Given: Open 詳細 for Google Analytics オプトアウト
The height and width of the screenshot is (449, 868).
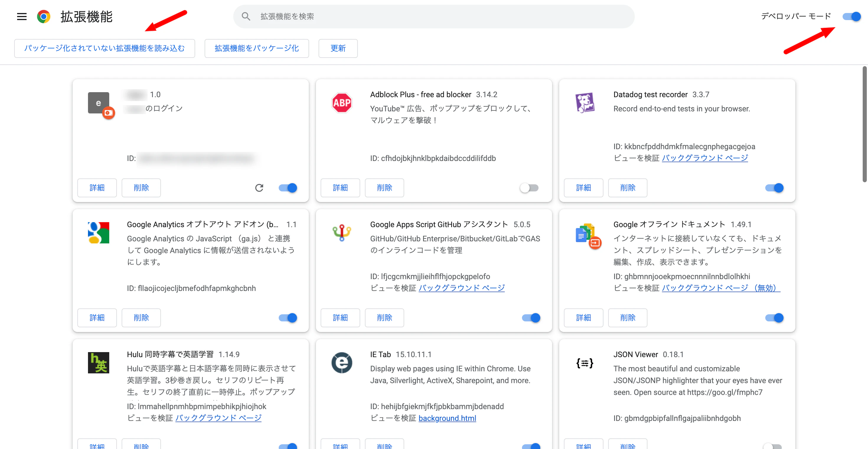Looking at the screenshot, I should click(x=97, y=318).
